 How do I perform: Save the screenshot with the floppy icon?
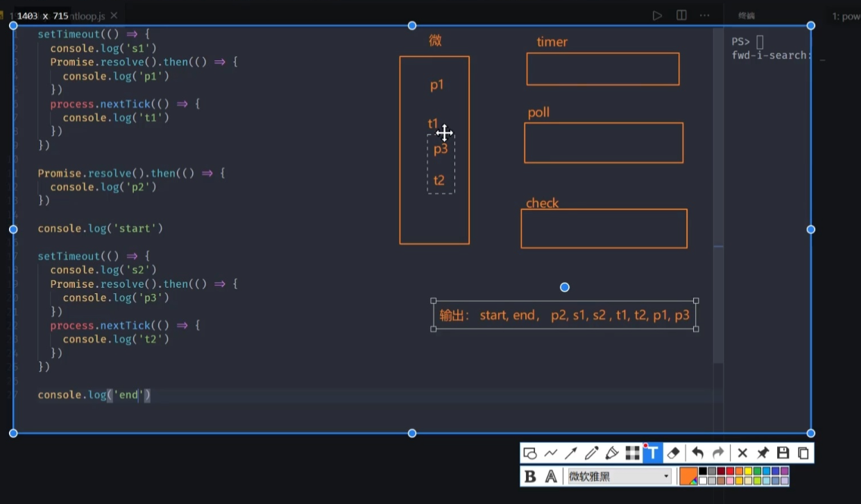(783, 453)
